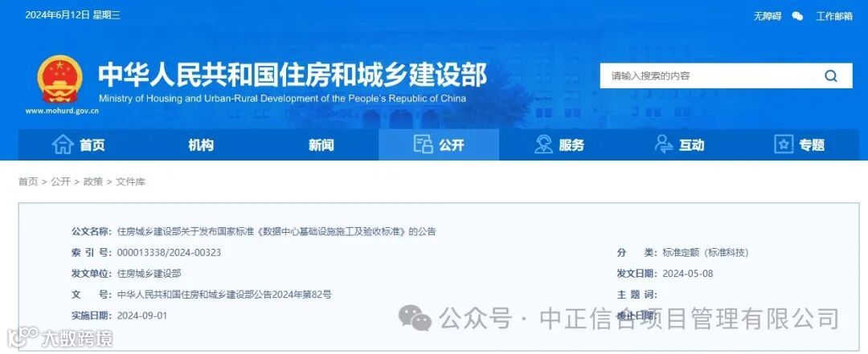Click the 无障碍 accessibility link
Image resolution: width=868 pixels, height=354 pixels.
click(x=767, y=17)
